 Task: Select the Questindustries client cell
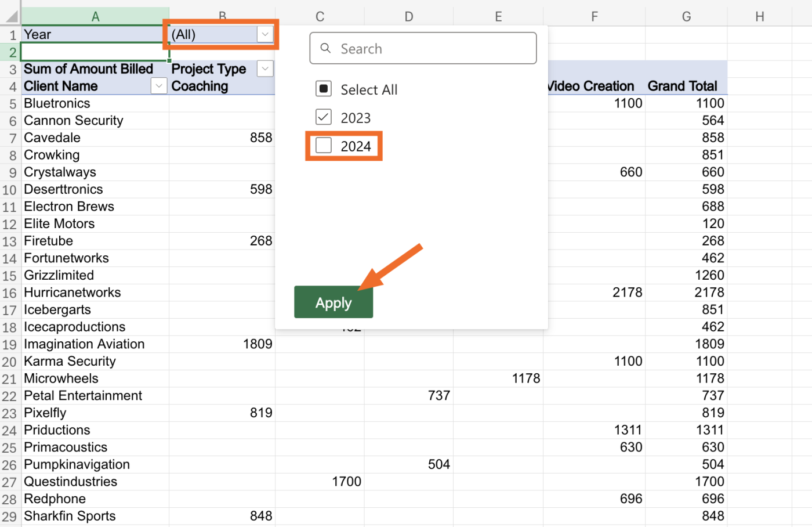point(95,482)
